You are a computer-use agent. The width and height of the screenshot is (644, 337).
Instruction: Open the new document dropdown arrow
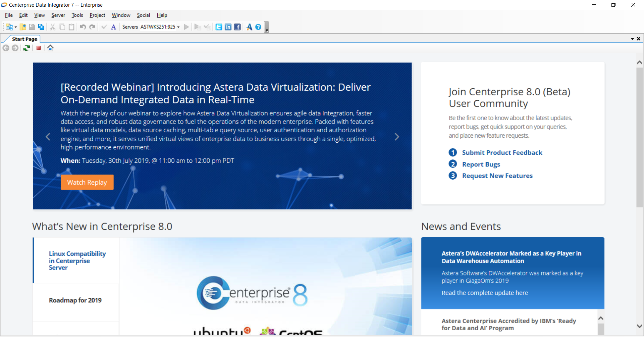(15, 27)
